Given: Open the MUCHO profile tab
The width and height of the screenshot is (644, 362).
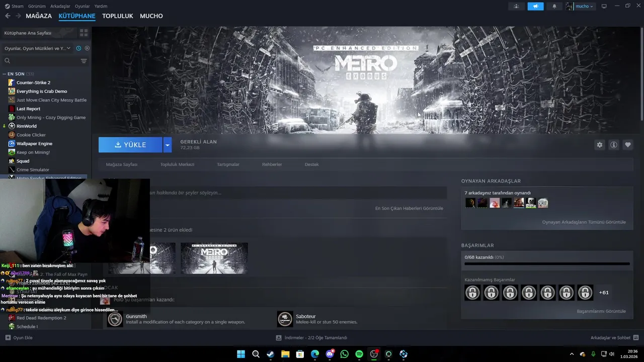Looking at the screenshot, I should point(151,16).
